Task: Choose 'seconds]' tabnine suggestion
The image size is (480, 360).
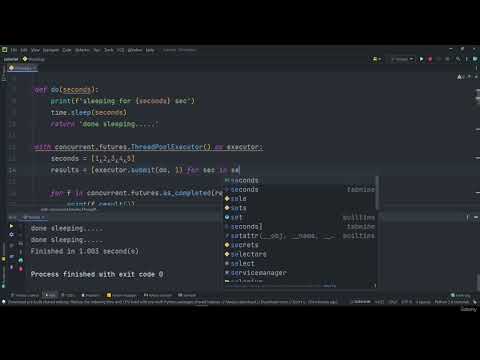Action: tap(300, 227)
